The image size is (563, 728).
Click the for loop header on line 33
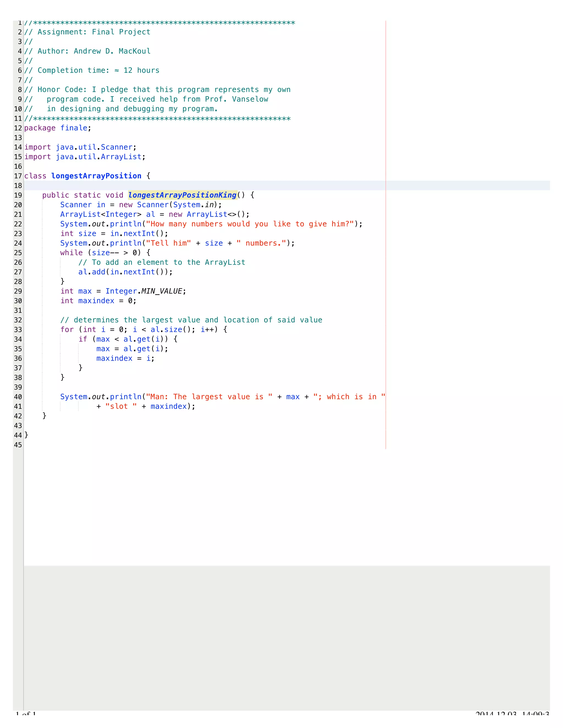[x=144, y=330]
